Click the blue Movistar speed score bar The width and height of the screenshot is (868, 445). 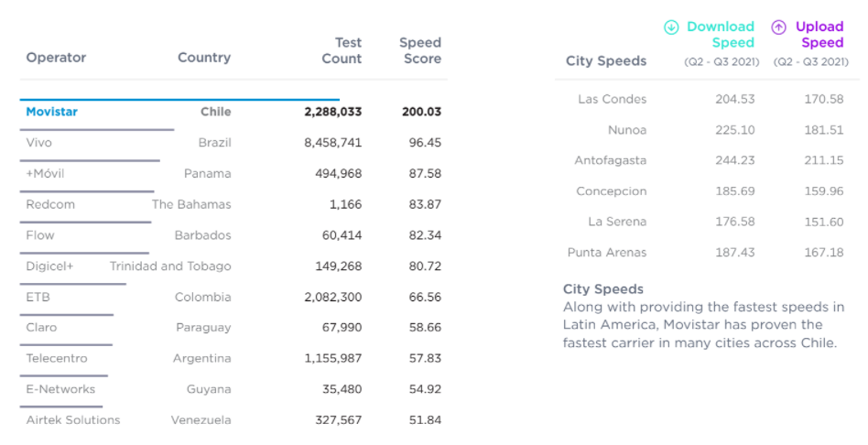coord(179,100)
